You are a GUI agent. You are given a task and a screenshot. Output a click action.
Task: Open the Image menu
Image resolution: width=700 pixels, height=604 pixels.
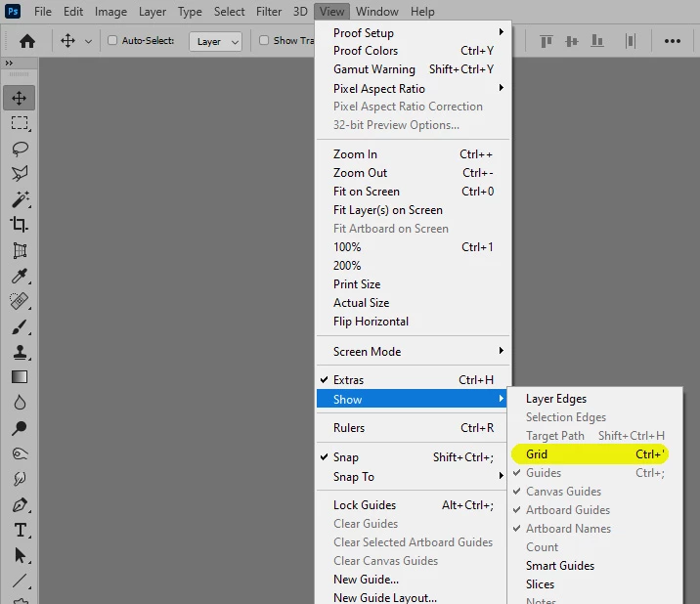110,11
